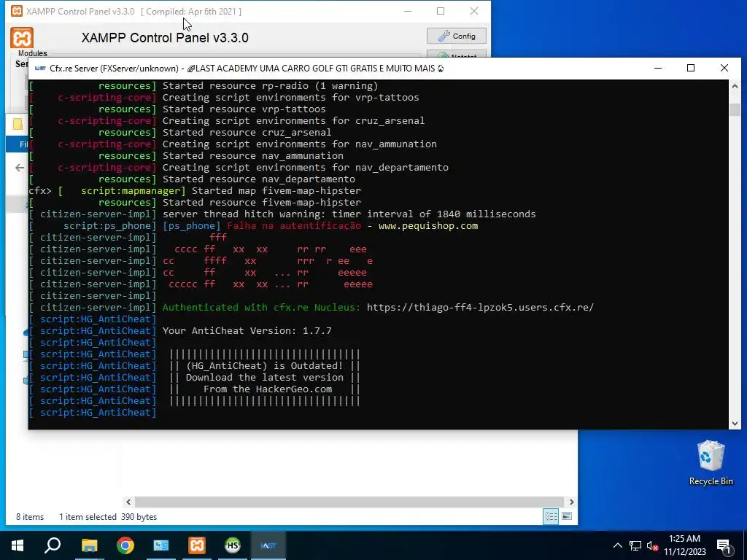
Task: Click 'Started resource nav_departamento' line
Action: click(259, 179)
